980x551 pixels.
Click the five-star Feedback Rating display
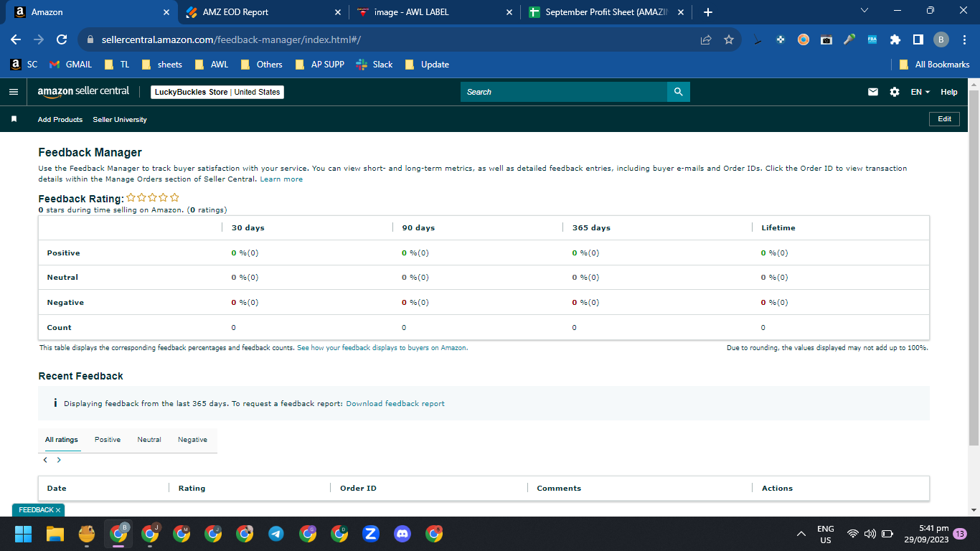point(153,198)
